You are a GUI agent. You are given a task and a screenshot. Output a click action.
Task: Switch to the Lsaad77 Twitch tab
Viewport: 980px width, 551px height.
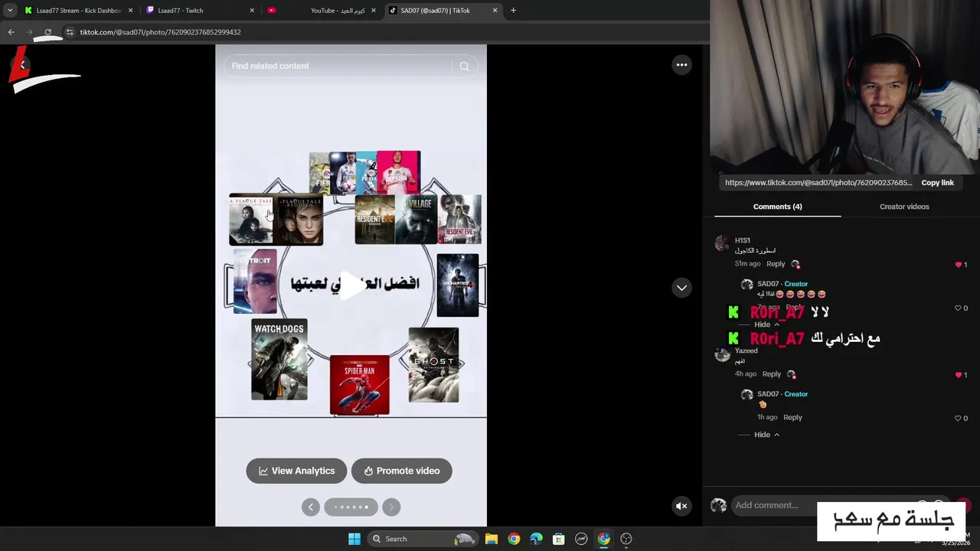point(201,11)
